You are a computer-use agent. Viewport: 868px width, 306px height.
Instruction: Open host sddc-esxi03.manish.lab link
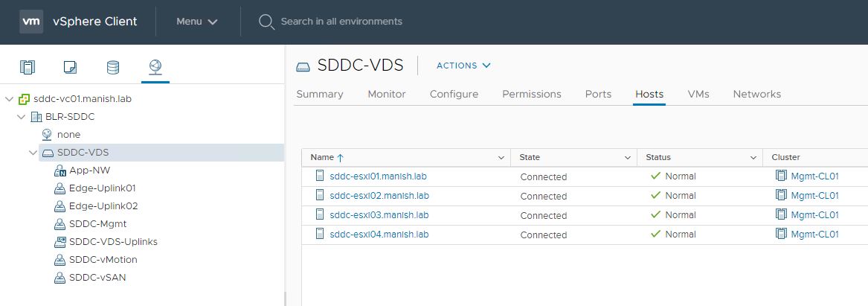click(x=379, y=214)
